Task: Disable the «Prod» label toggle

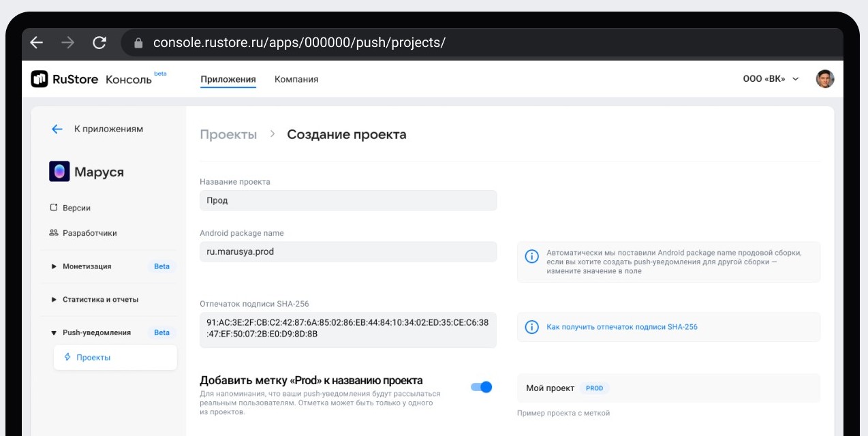Action: click(x=482, y=387)
